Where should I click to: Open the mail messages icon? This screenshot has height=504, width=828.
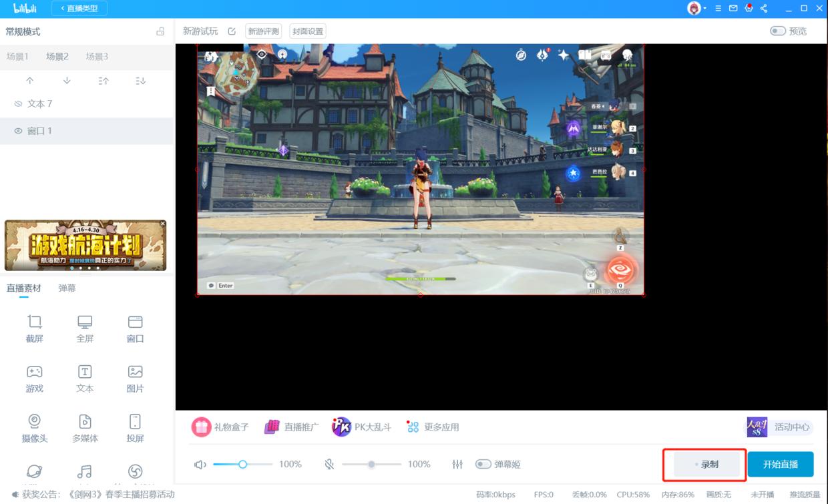click(x=733, y=9)
